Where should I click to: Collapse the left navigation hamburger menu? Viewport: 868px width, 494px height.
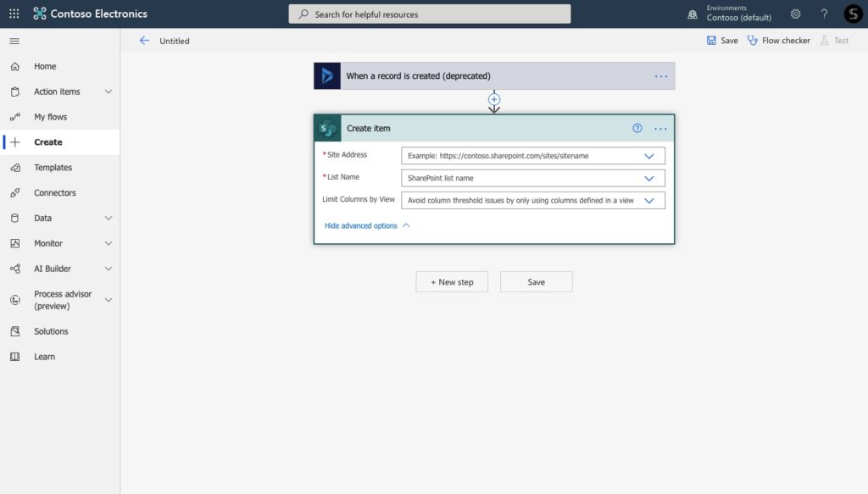click(14, 41)
